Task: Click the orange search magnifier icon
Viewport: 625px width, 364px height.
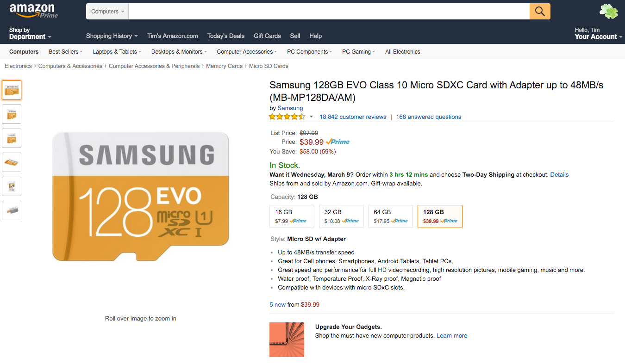Action: [x=539, y=11]
